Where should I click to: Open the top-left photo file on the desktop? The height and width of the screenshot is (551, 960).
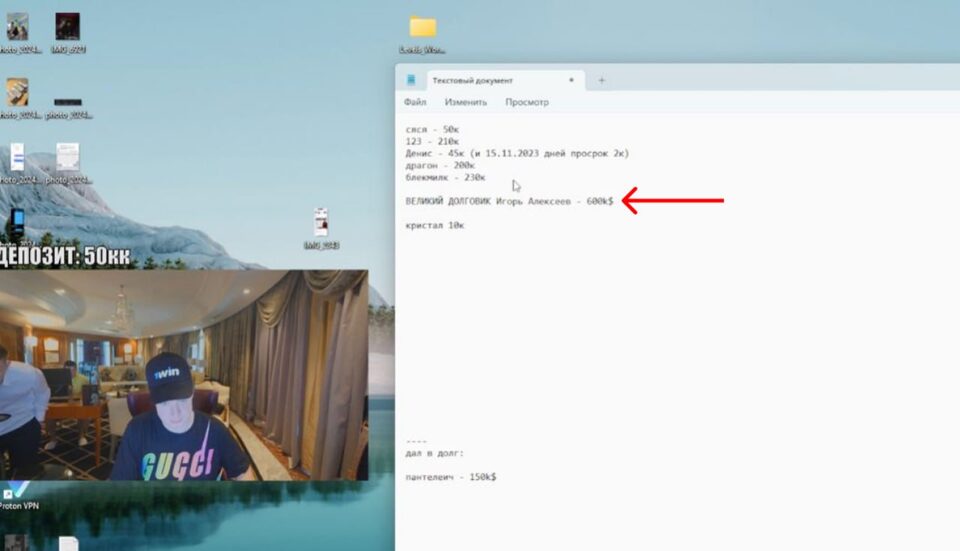tap(17, 27)
